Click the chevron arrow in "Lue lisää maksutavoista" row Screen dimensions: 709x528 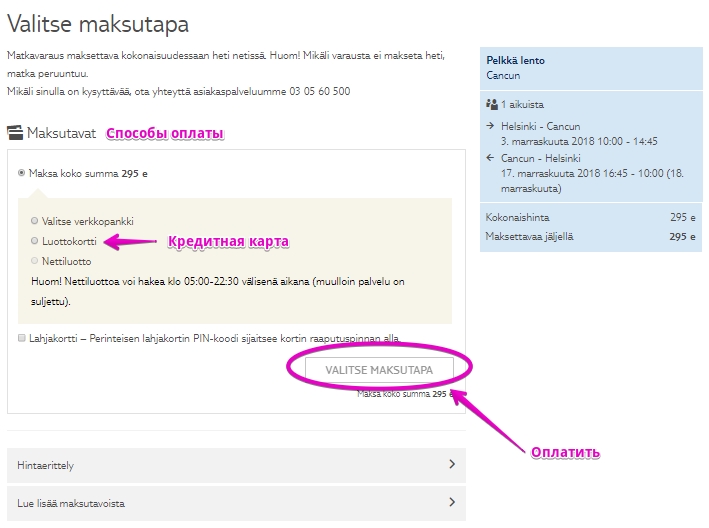(x=452, y=502)
